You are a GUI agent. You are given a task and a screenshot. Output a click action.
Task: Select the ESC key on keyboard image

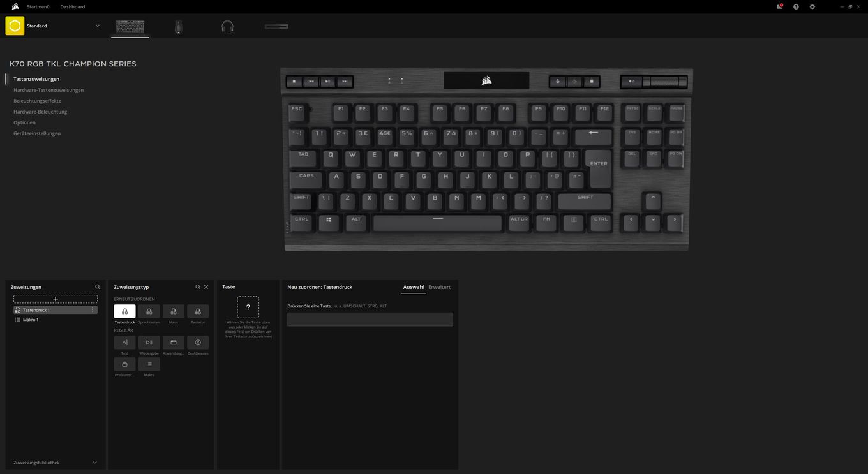[x=297, y=113]
